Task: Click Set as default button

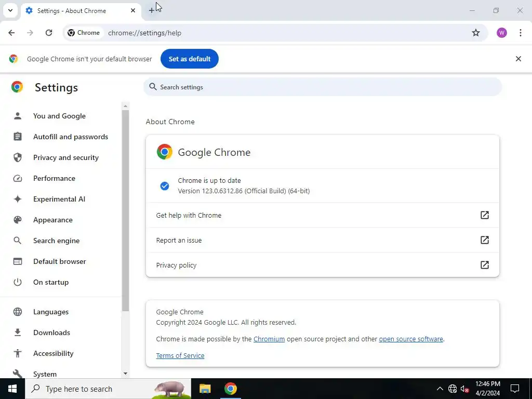Action: coord(189,59)
